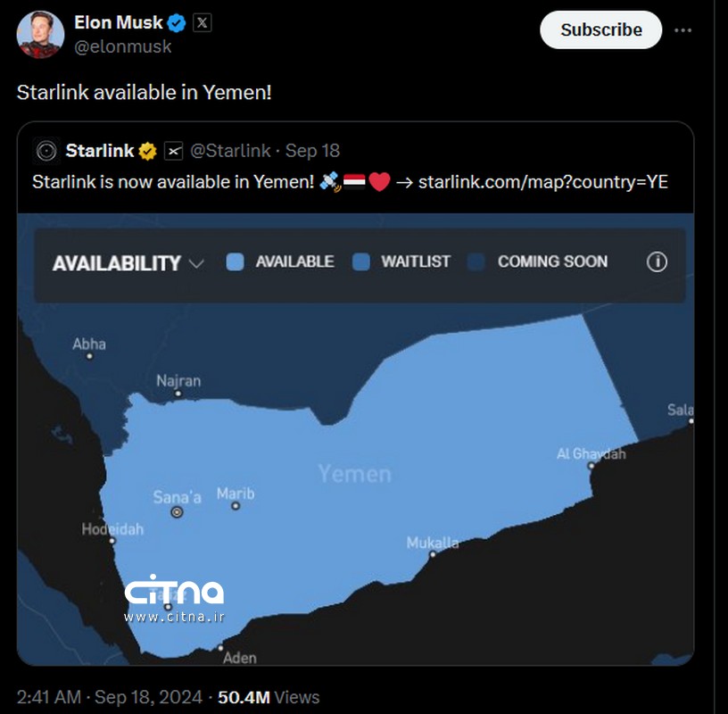Click the blue verified badge beside Elon Musk
The width and height of the screenshot is (728, 714).
pyautogui.click(x=178, y=23)
